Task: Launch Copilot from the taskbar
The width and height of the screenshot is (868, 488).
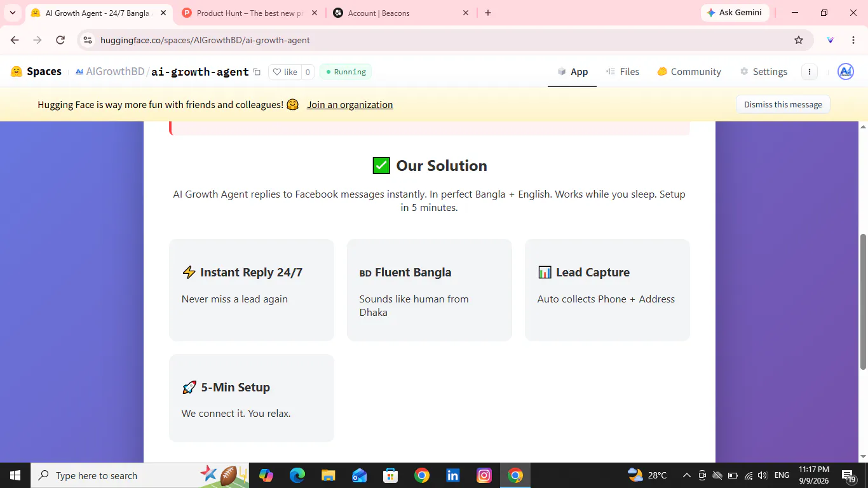Action: coord(266,475)
